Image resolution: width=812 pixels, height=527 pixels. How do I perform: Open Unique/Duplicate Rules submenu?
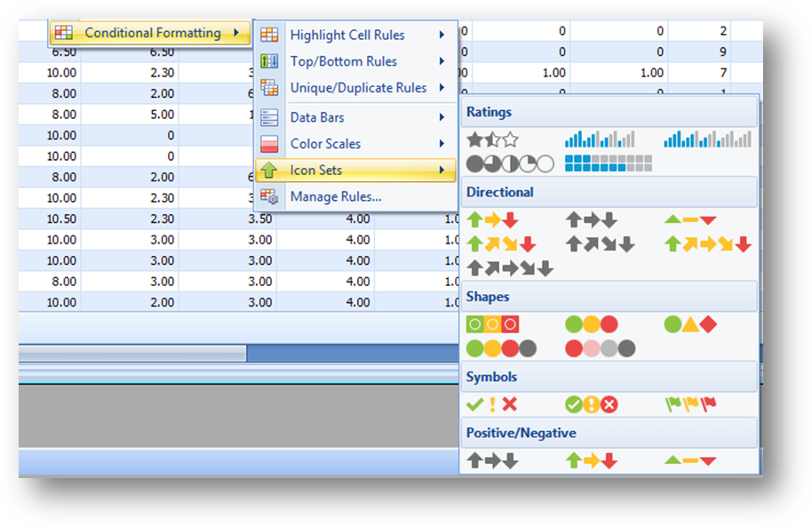[x=355, y=88]
